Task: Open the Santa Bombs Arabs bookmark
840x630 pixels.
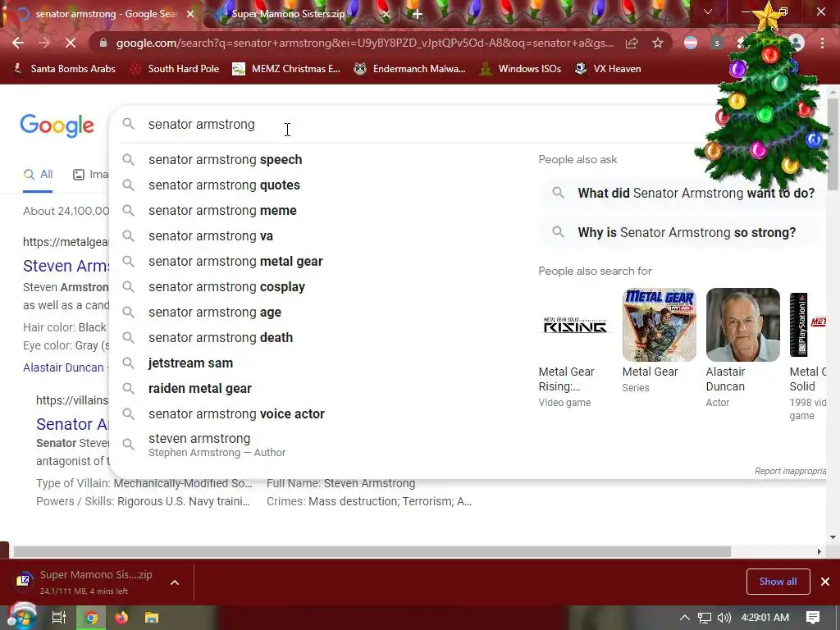Action: (x=64, y=69)
